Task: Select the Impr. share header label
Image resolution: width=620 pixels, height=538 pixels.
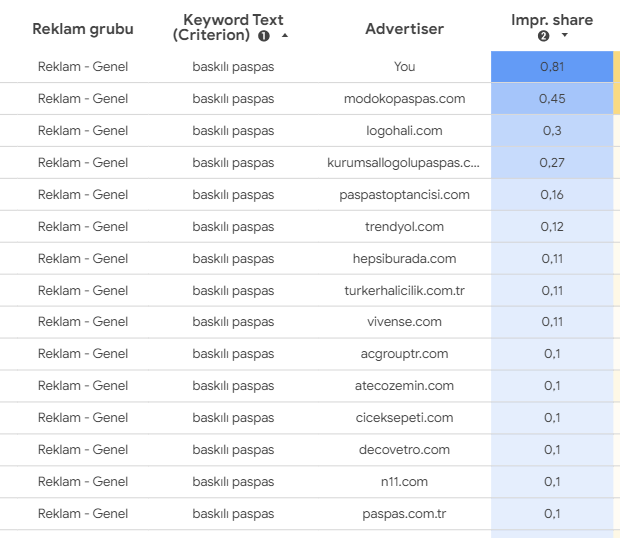Action: coord(552,20)
